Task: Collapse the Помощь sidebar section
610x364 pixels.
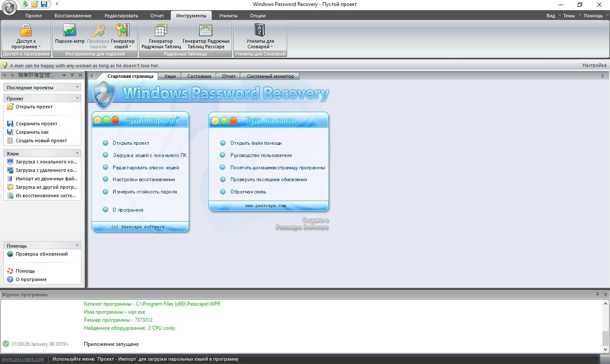Action: click(77, 245)
